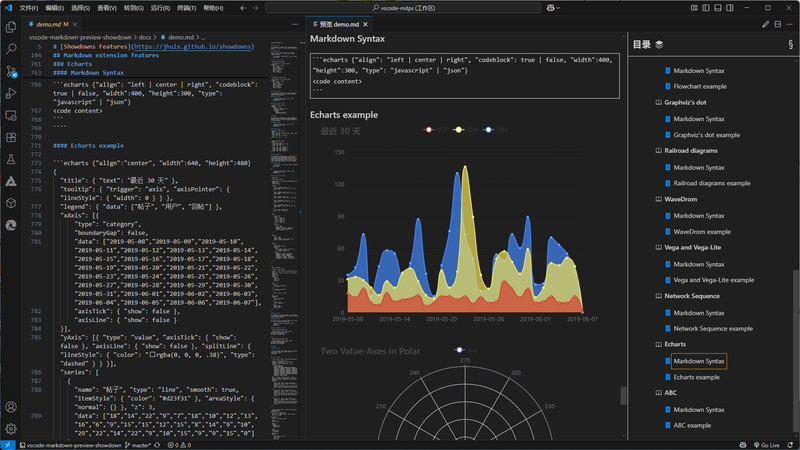Jump to Flowchart example in outline

700,86
